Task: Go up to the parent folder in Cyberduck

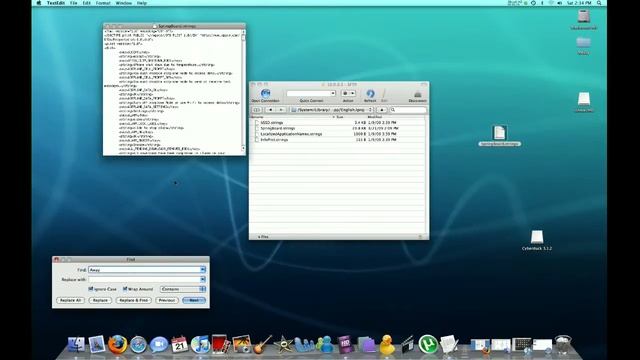Action: point(382,110)
